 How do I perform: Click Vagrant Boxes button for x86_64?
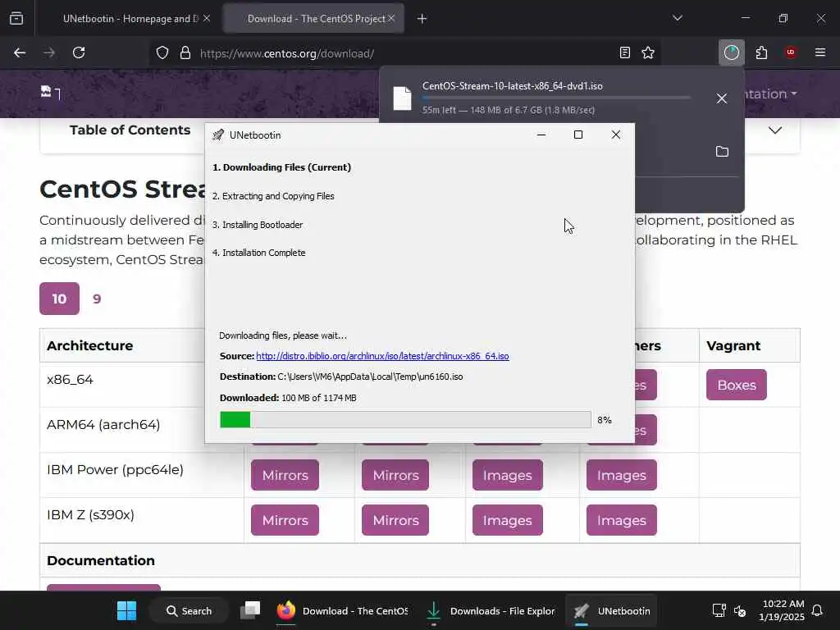coord(736,385)
